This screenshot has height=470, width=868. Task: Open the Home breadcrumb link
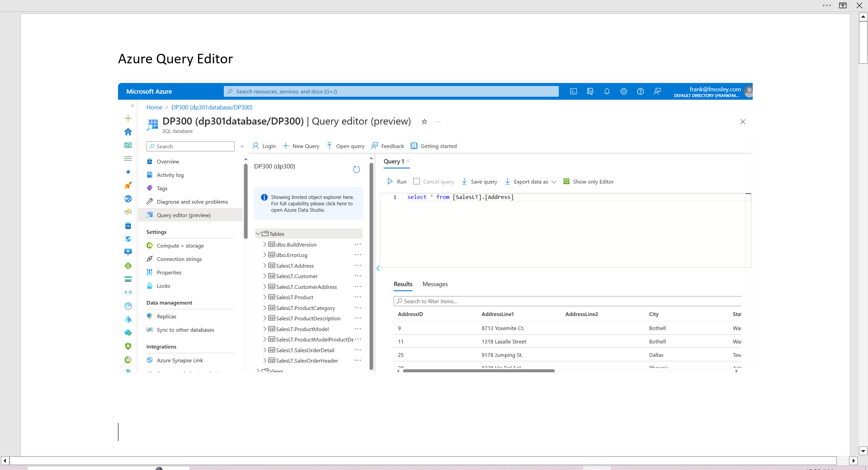(154, 107)
